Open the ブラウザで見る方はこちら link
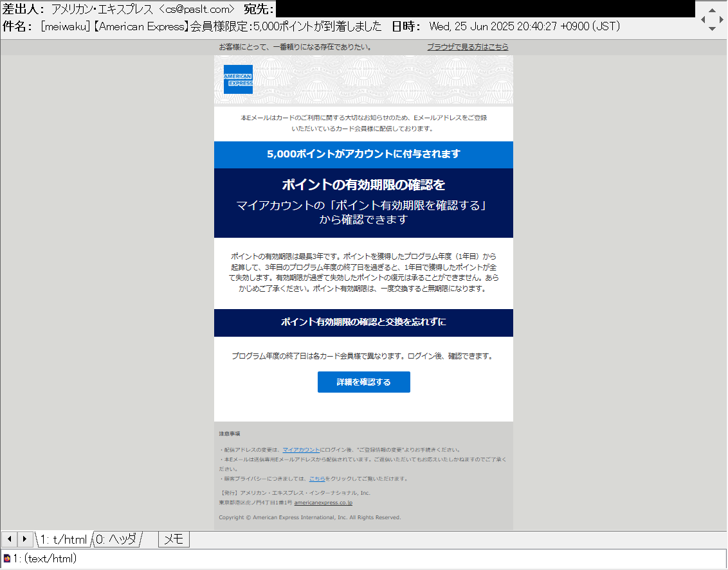Viewport: 728px width, 570px height. coord(468,47)
